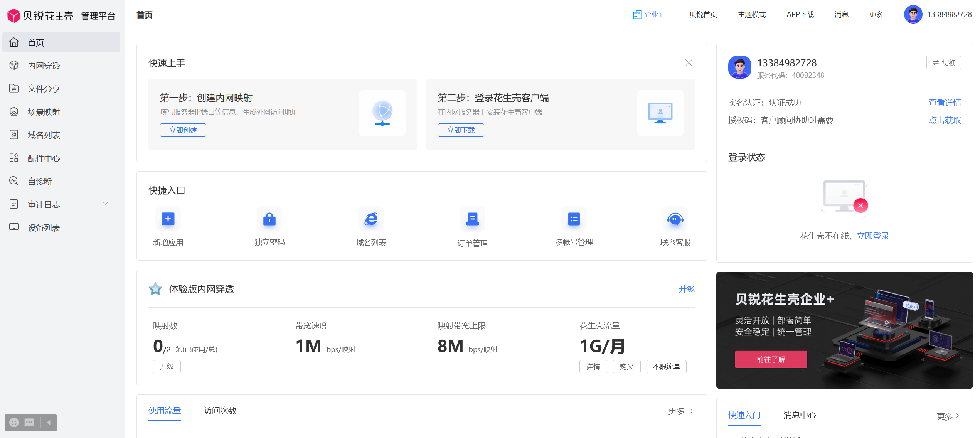Click the 切换 account button

pyautogui.click(x=944, y=62)
